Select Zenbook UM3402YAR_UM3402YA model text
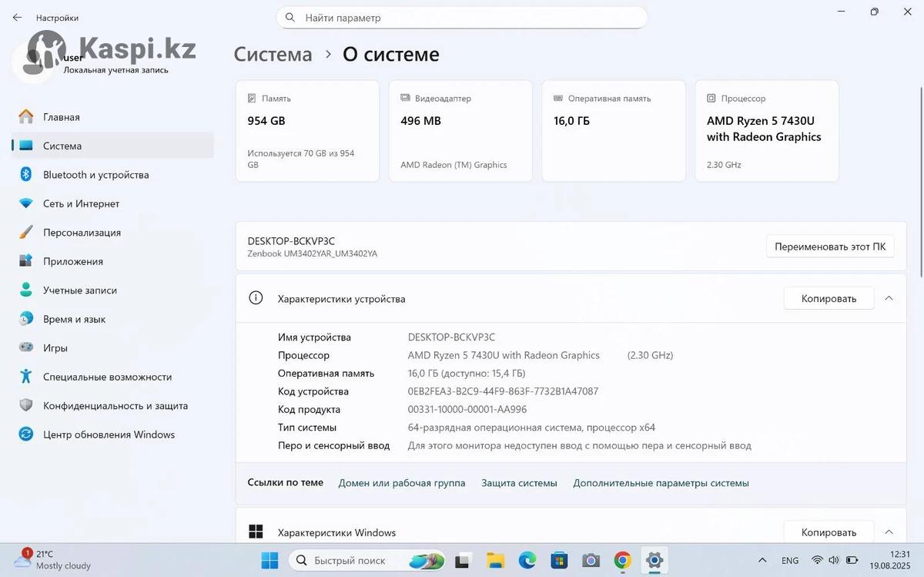 pyautogui.click(x=312, y=253)
